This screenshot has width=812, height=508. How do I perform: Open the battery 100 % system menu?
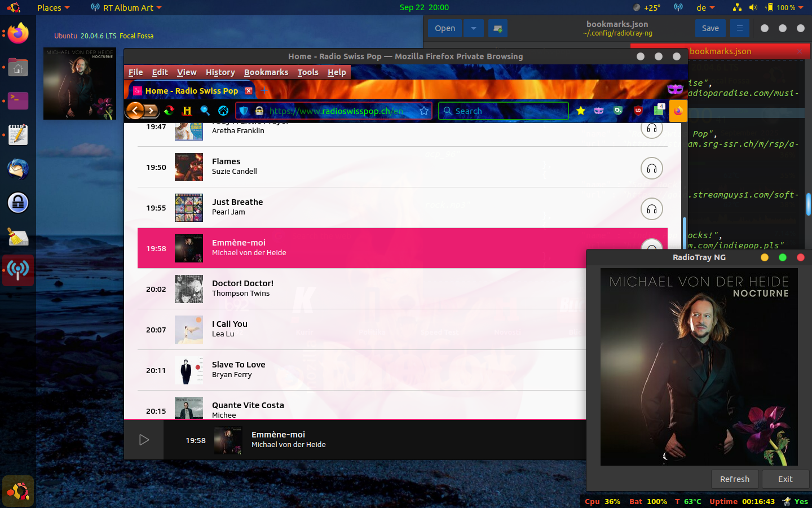coord(784,7)
